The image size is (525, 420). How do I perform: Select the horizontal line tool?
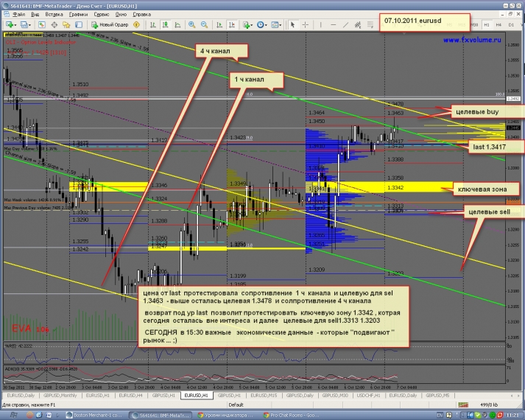333,25
